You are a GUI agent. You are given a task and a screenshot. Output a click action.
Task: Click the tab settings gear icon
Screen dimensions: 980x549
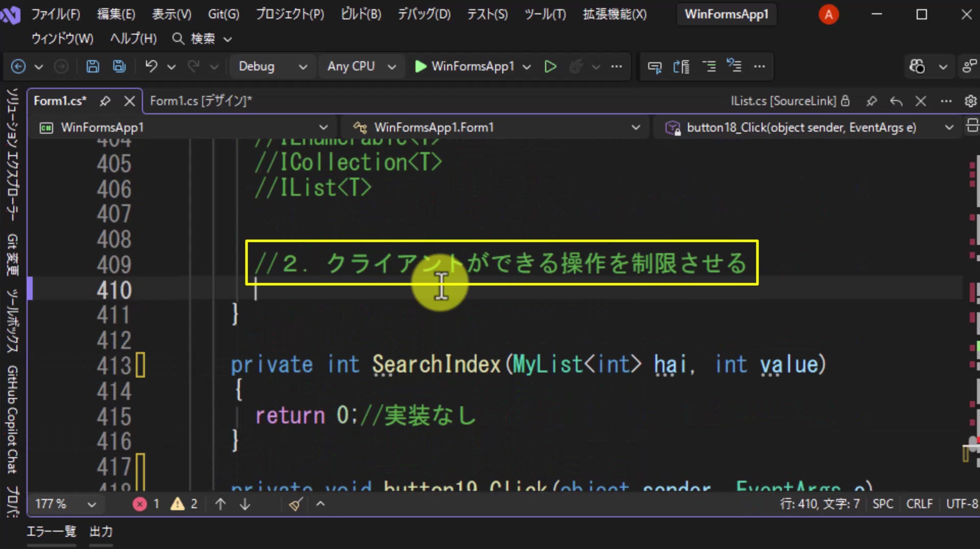click(970, 101)
